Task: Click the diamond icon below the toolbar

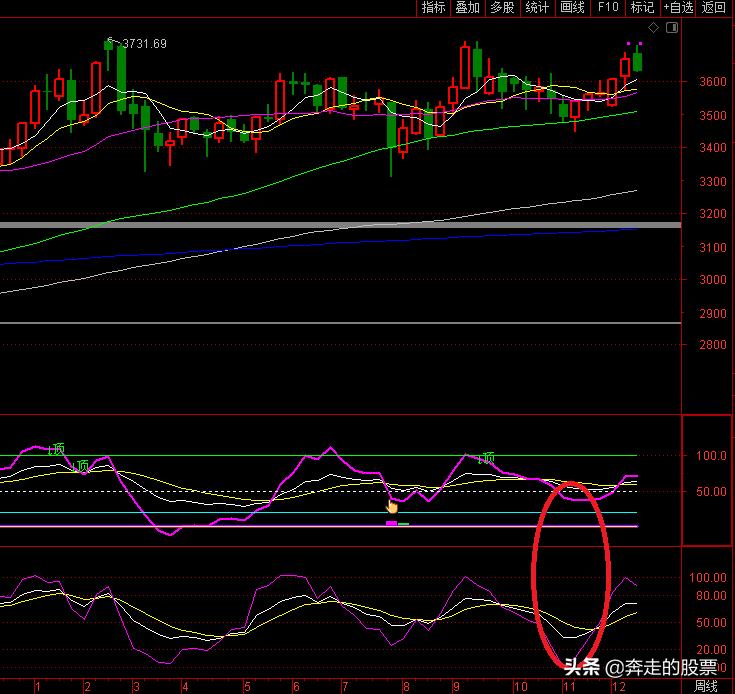Action: [x=654, y=27]
